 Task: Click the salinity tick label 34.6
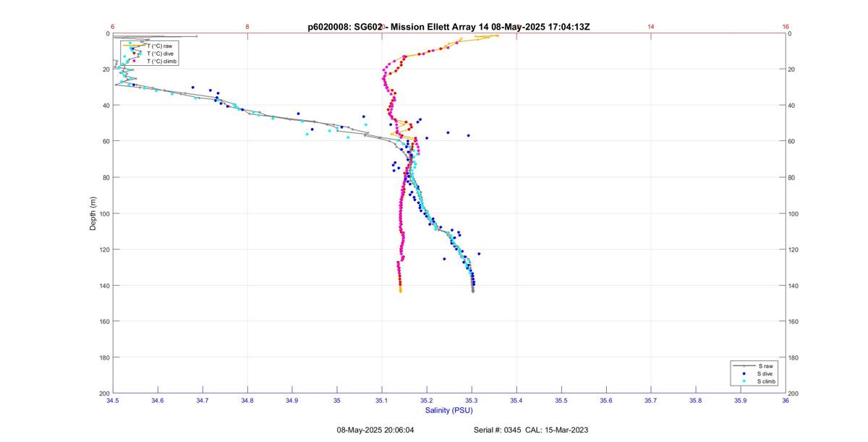click(x=157, y=400)
